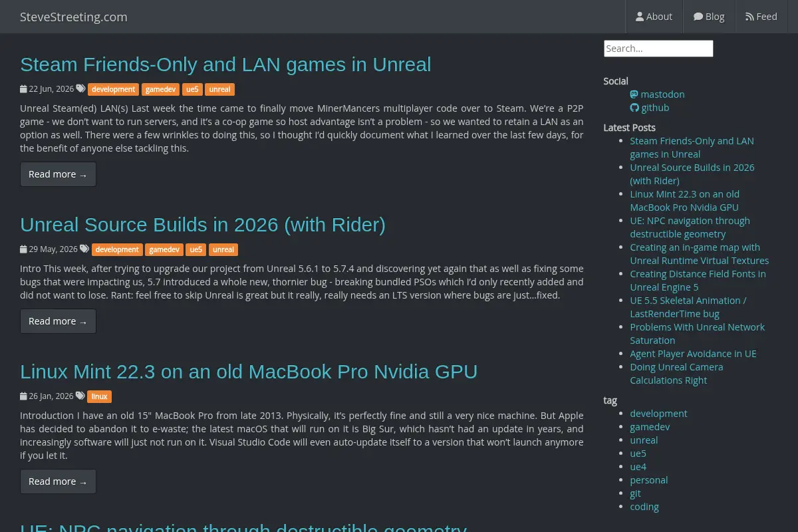Open the Blog nav item
This screenshot has height=532, width=798.
tap(709, 17)
